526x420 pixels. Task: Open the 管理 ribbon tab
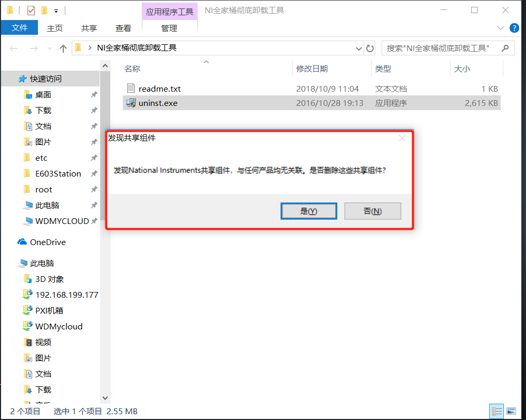click(x=169, y=28)
